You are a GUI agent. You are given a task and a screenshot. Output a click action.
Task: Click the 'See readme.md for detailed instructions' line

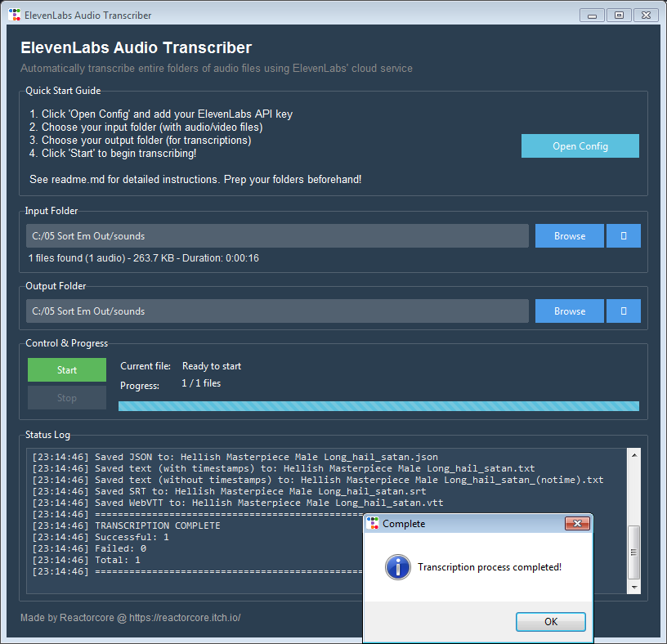(195, 180)
